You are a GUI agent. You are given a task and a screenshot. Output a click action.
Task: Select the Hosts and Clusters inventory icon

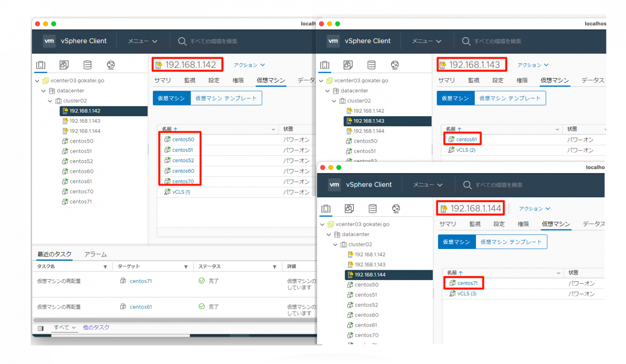coord(41,65)
